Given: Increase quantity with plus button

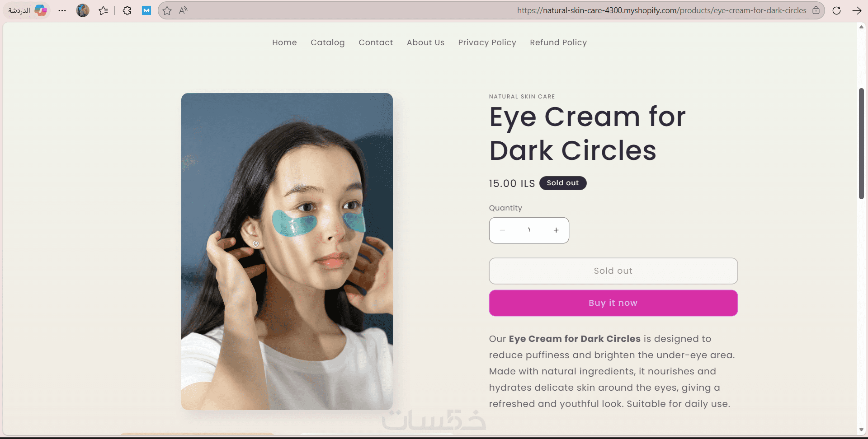Looking at the screenshot, I should 556,230.
